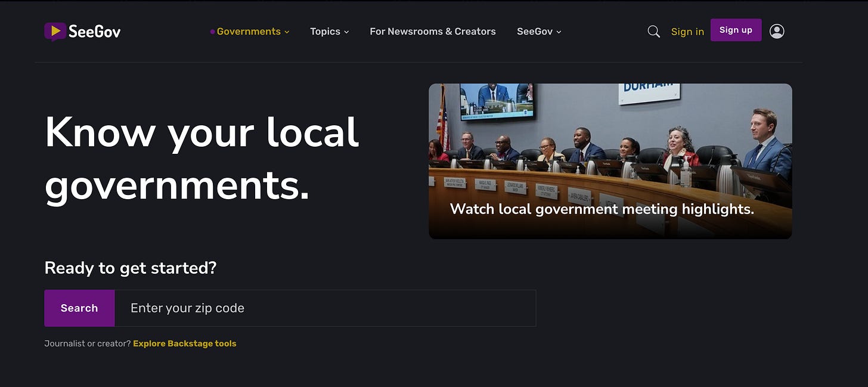Click the SeeGov wordmark text in header
868x387 pixels.
click(94, 32)
